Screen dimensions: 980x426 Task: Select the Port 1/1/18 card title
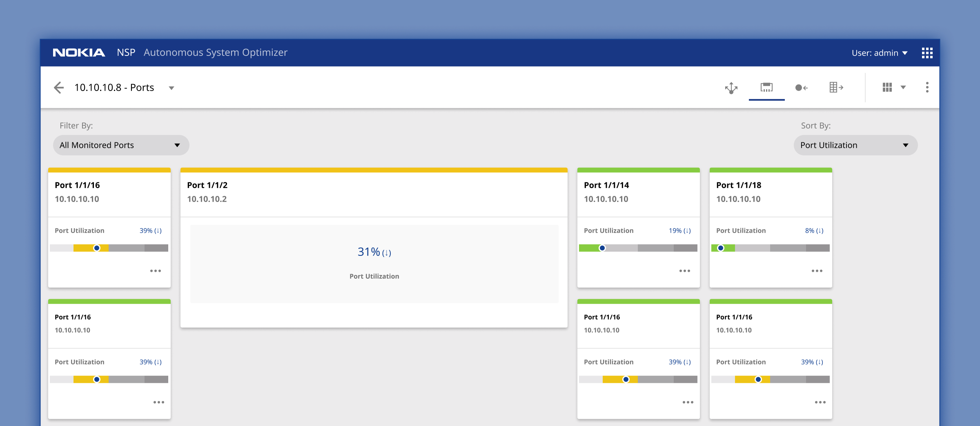click(739, 185)
